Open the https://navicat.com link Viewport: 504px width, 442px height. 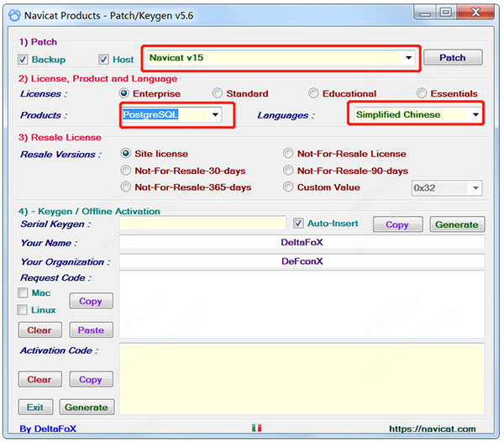pos(433,429)
